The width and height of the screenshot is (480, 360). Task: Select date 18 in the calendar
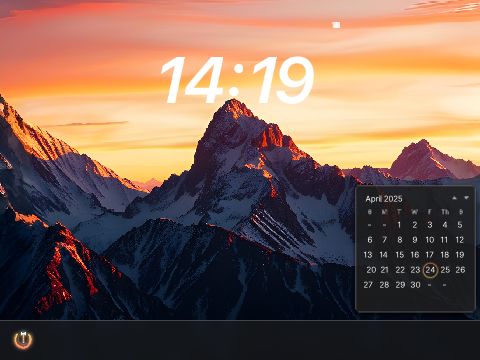tap(445, 255)
